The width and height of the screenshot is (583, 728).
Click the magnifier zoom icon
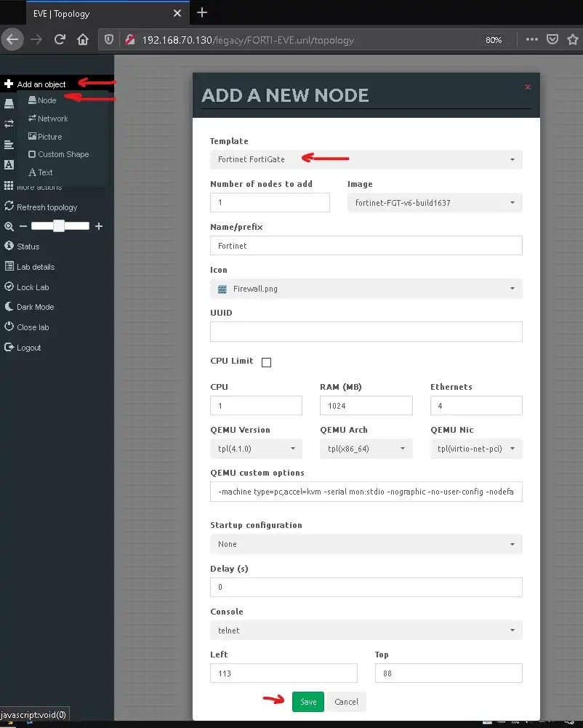pyautogui.click(x=9, y=227)
